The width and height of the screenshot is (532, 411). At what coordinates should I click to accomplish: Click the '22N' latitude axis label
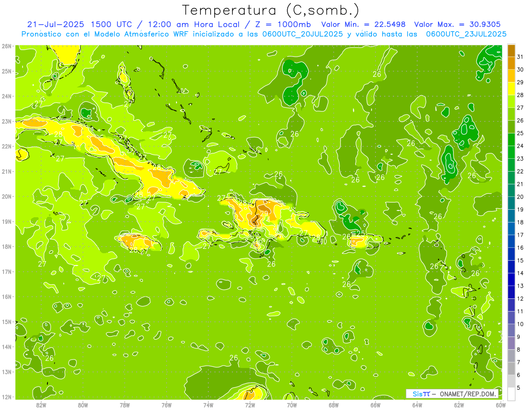(x=7, y=146)
